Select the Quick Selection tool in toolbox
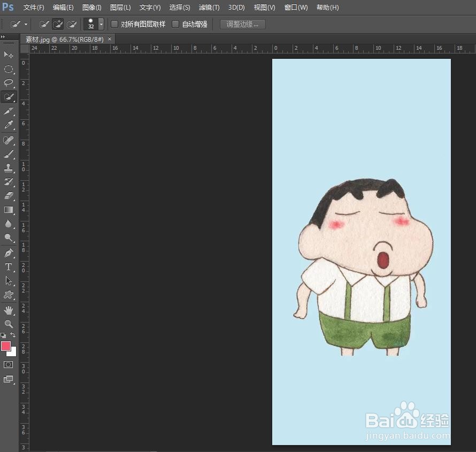 (9, 97)
